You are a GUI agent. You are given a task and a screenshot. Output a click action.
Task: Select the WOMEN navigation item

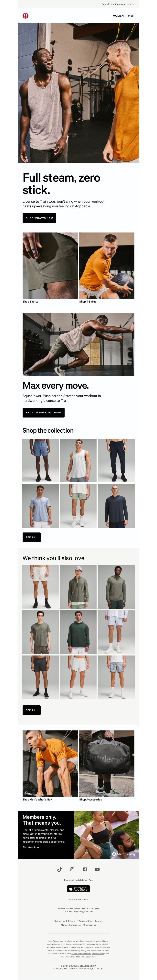[118, 16]
